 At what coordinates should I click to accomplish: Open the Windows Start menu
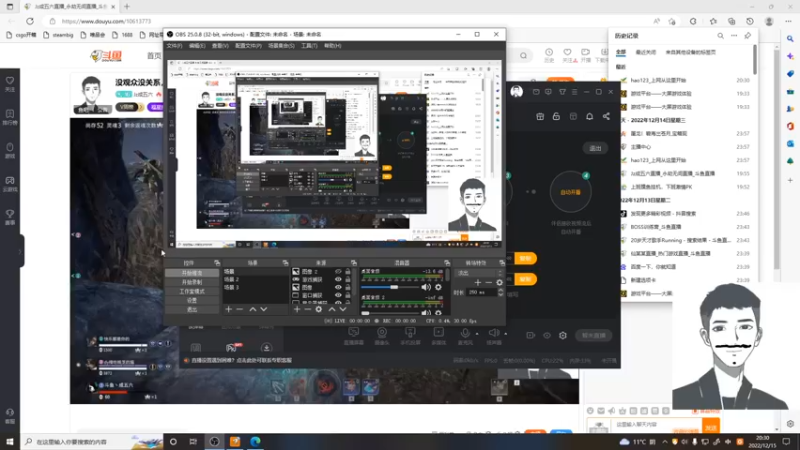point(10,441)
